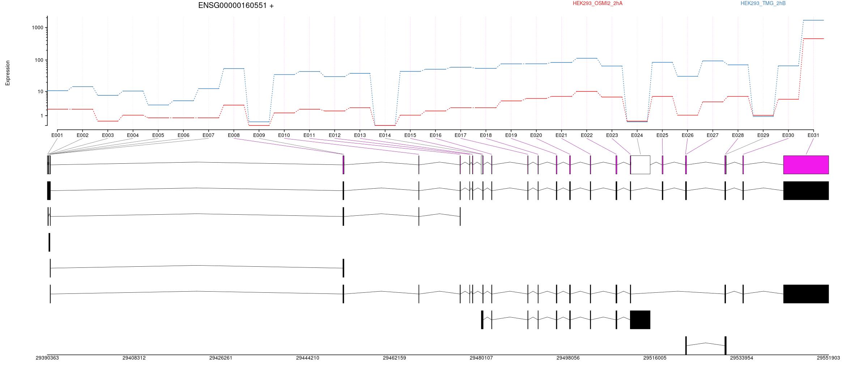Click the genomic coordinate 29426261
868x365 pixels.
pos(221,358)
